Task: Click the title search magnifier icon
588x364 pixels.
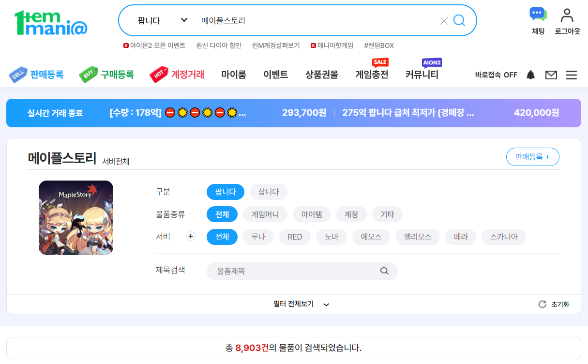Action: pyautogui.click(x=384, y=271)
